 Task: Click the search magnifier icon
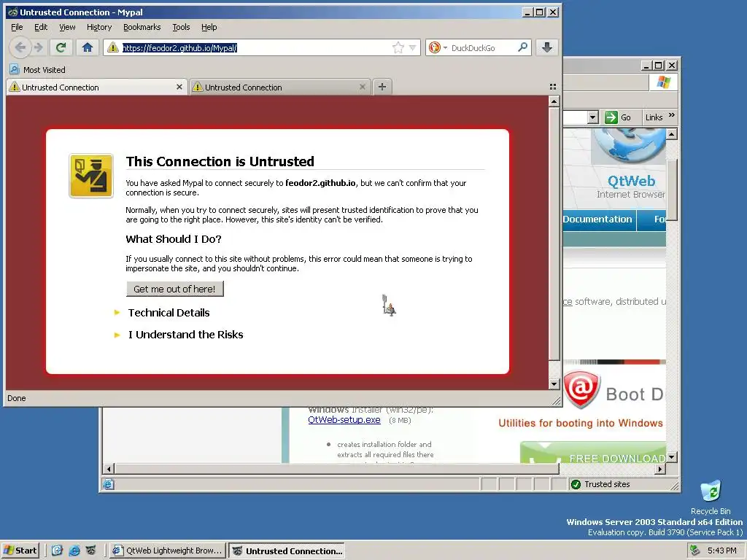click(522, 47)
